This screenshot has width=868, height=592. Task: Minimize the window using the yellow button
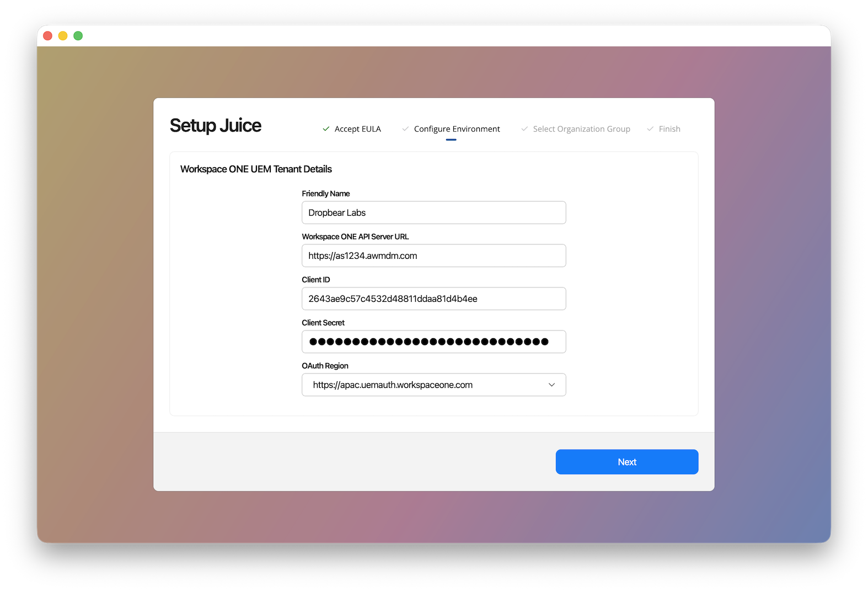63,36
